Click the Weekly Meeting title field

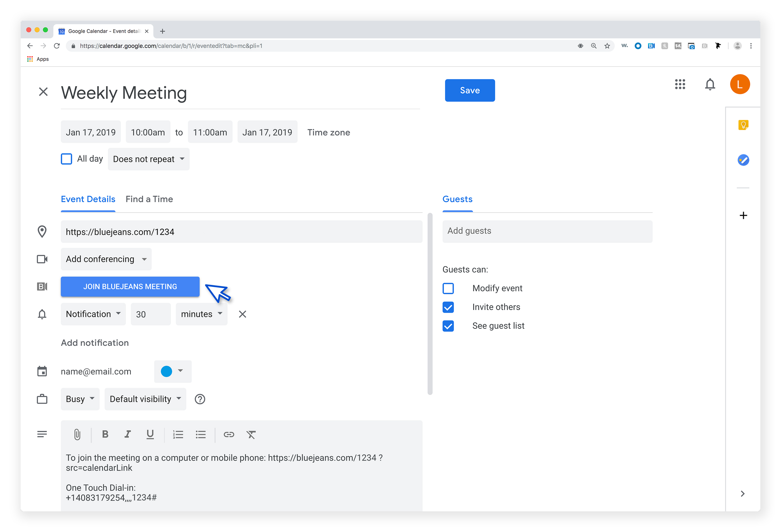click(240, 93)
